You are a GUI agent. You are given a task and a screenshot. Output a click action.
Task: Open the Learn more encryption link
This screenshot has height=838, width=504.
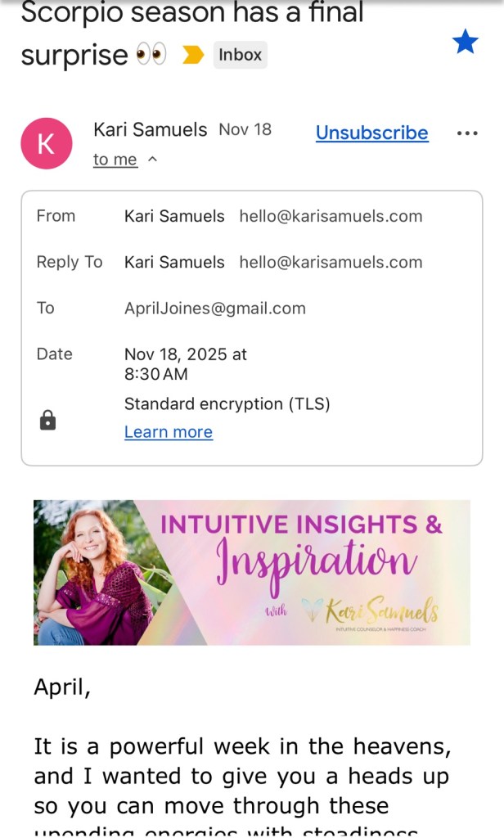[x=168, y=432]
